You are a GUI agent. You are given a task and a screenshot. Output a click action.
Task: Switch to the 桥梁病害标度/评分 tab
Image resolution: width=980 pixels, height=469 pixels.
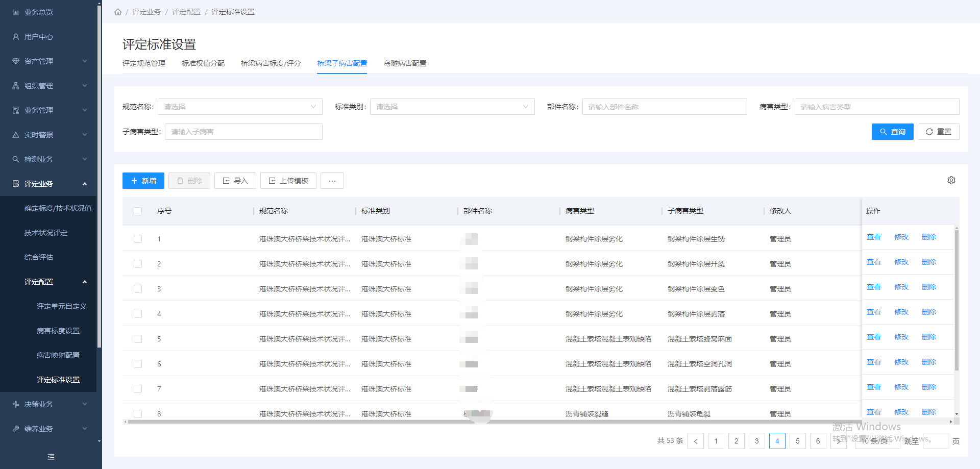pos(271,63)
